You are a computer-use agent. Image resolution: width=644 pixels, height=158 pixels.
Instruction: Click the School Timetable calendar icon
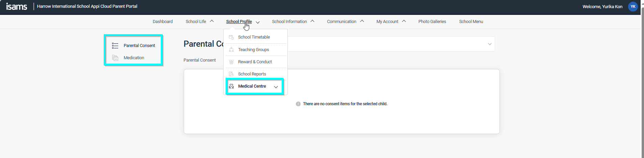[231, 37]
